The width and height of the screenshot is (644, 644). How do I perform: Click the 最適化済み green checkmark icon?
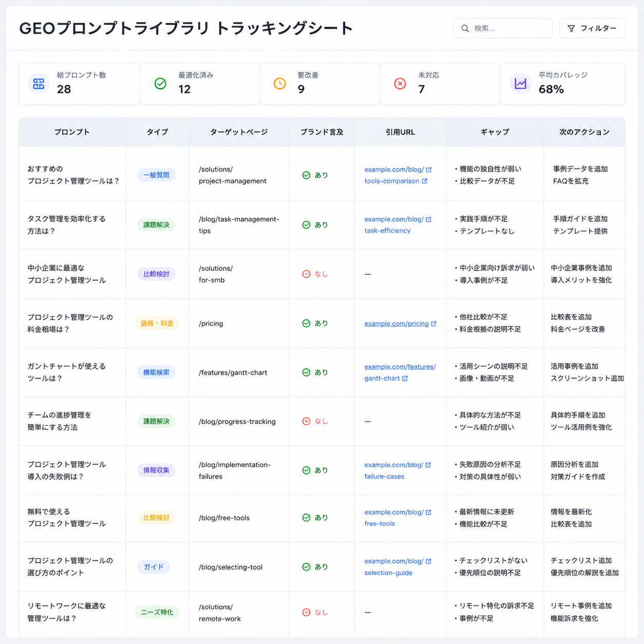tap(160, 83)
